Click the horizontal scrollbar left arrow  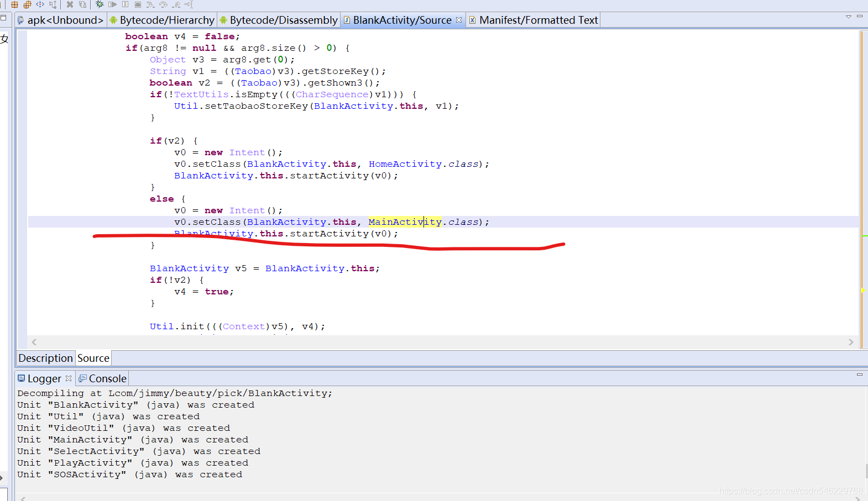(34, 342)
